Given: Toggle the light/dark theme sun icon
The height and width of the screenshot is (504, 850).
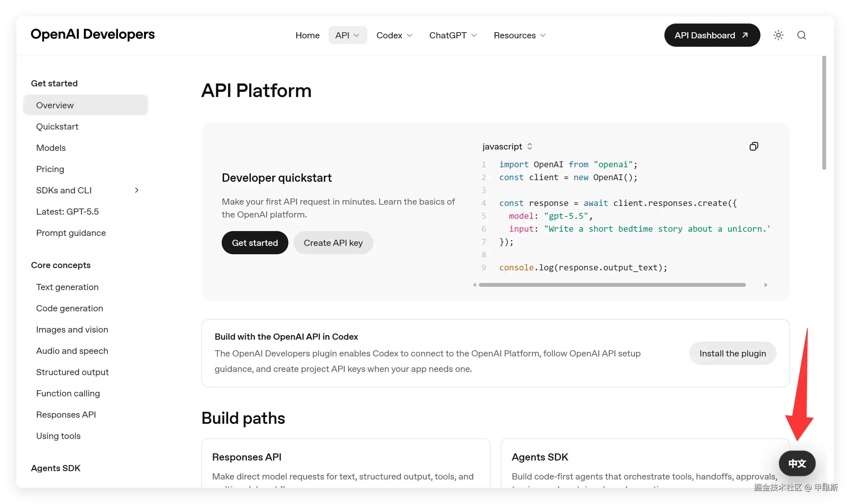Looking at the screenshot, I should pyautogui.click(x=778, y=35).
